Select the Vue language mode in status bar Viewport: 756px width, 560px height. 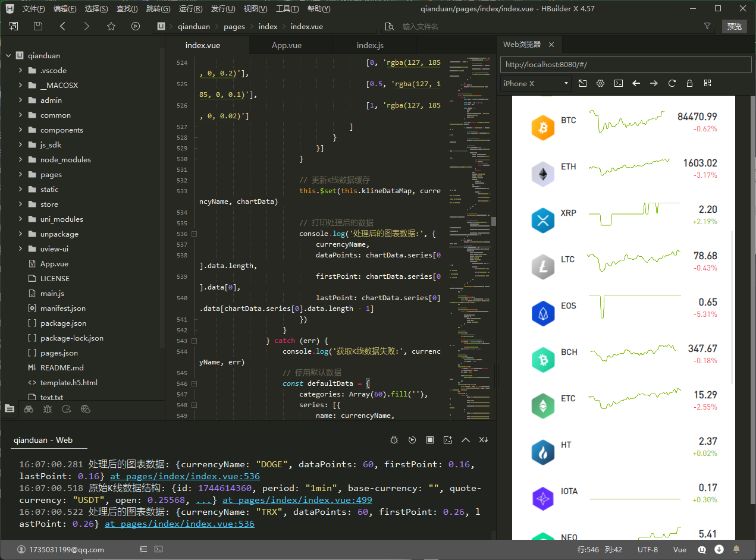(680, 550)
